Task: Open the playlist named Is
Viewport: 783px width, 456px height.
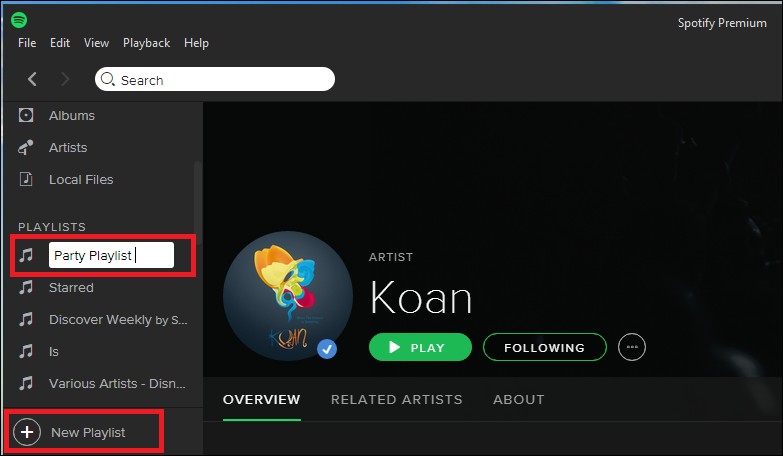Action: point(53,352)
